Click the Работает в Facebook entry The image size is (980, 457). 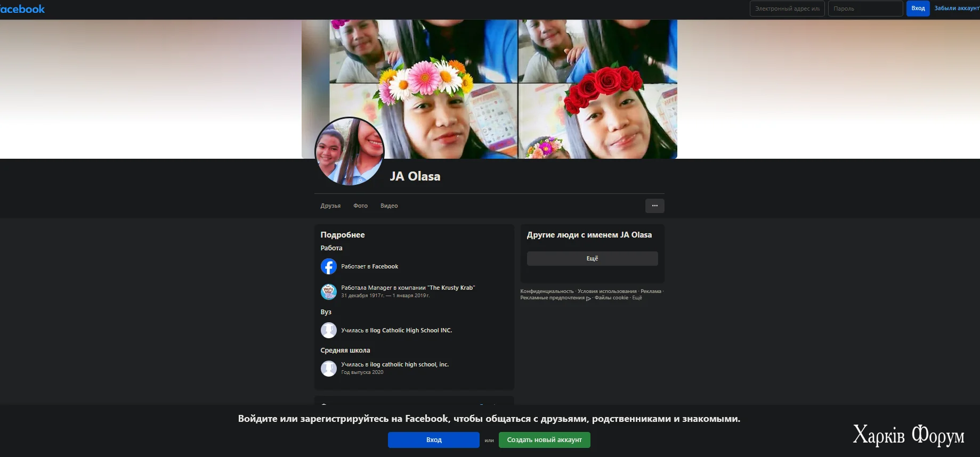pos(369,266)
